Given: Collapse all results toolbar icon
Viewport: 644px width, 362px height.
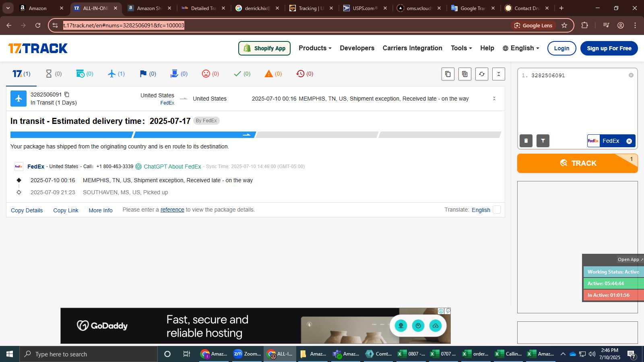Looking at the screenshot, I should click(499, 74).
